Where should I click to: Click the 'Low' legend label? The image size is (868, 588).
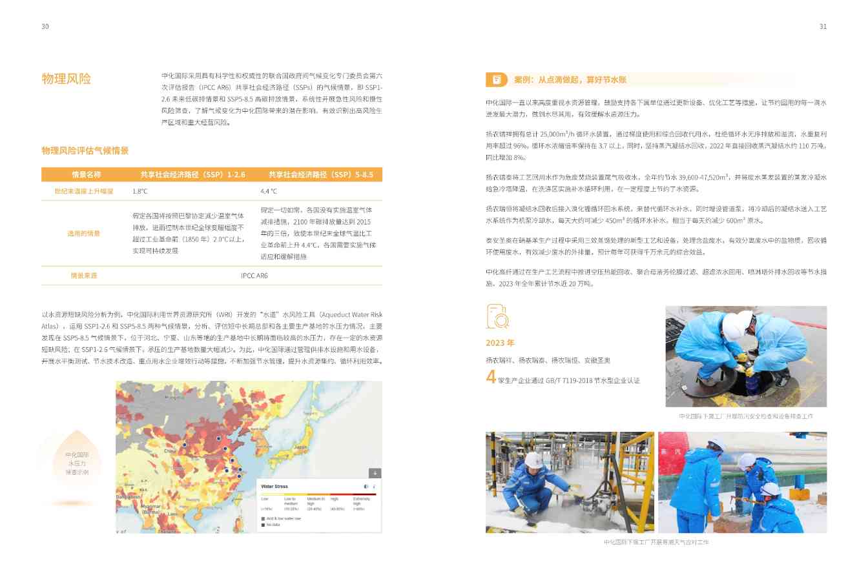click(x=264, y=499)
